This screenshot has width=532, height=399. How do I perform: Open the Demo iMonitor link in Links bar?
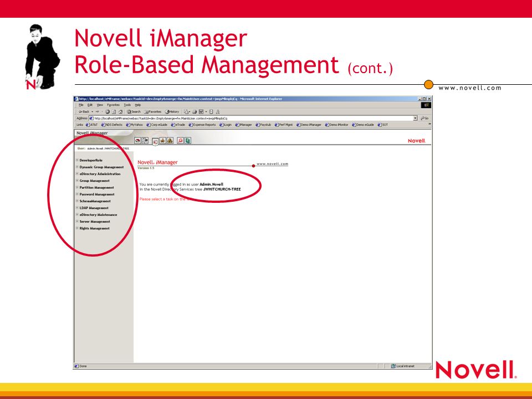pos(336,125)
